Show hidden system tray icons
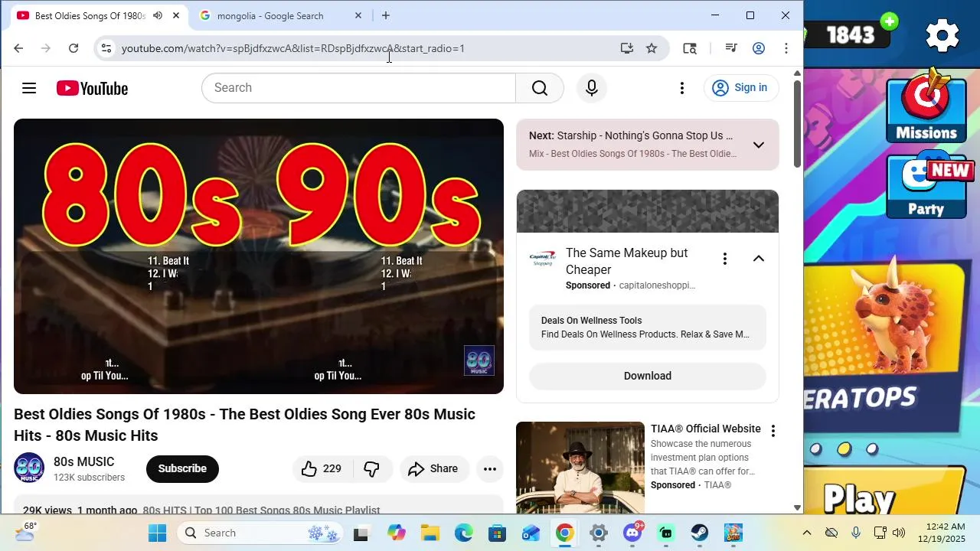This screenshot has width=980, height=551. click(x=806, y=533)
